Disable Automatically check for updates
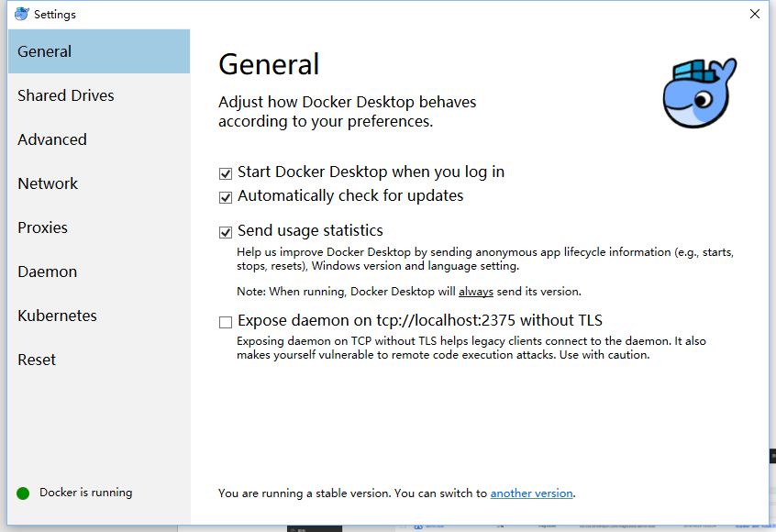Viewport: 776px width, 532px height. pyautogui.click(x=226, y=197)
